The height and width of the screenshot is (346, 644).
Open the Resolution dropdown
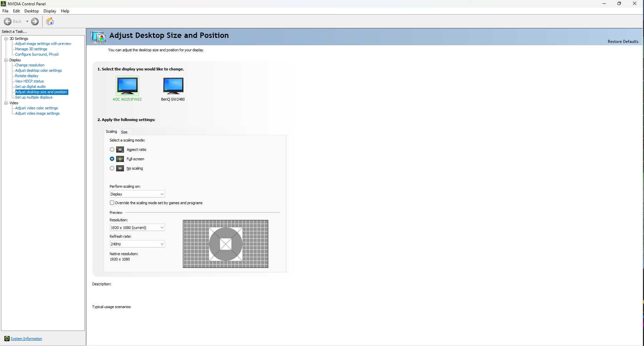click(x=137, y=228)
